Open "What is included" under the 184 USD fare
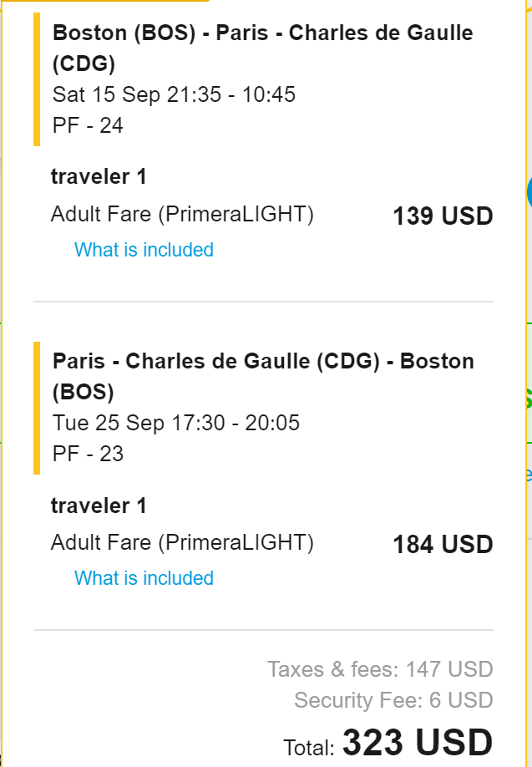The height and width of the screenshot is (767, 532). [144, 578]
